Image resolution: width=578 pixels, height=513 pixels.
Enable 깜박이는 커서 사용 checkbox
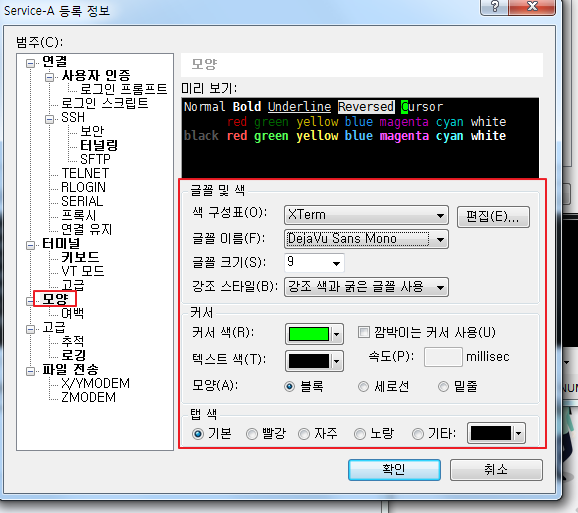(x=363, y=332)
